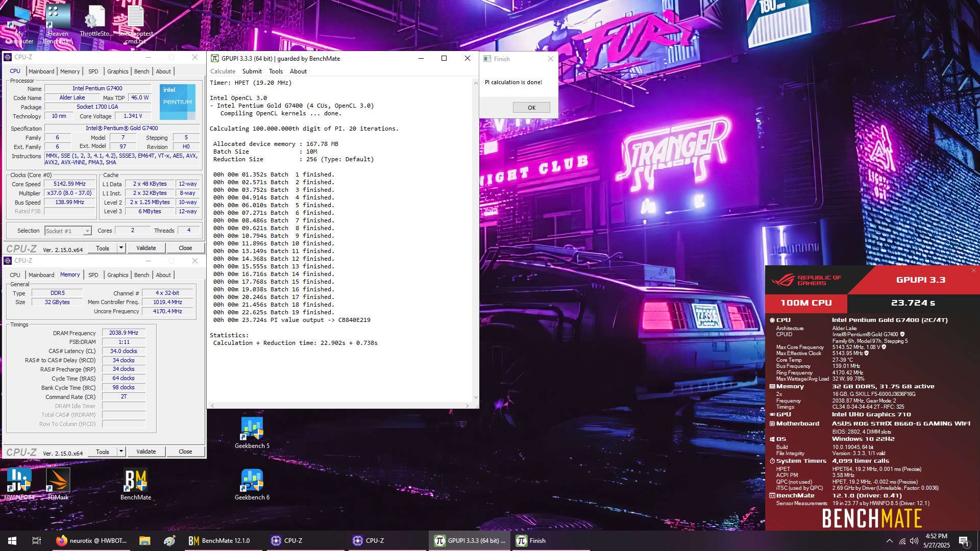Click the GPUPI pi icon in title bar

pyautogui.click(x=215, y=59)
